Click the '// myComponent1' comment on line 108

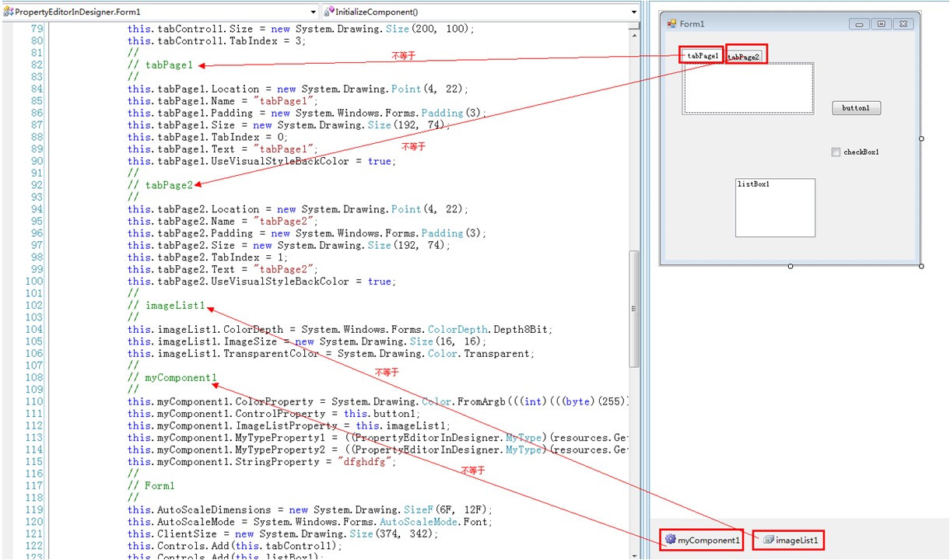click(x=173, y=378)
